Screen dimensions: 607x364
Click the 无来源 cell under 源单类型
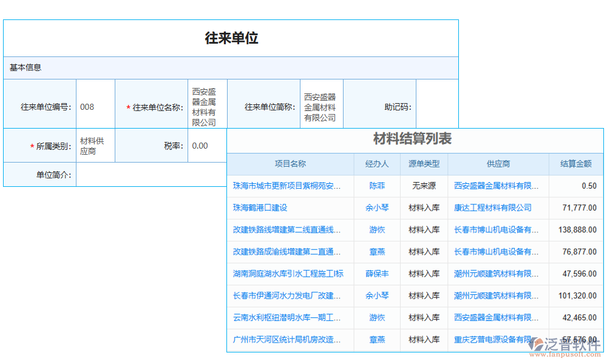tap(423, 186)
